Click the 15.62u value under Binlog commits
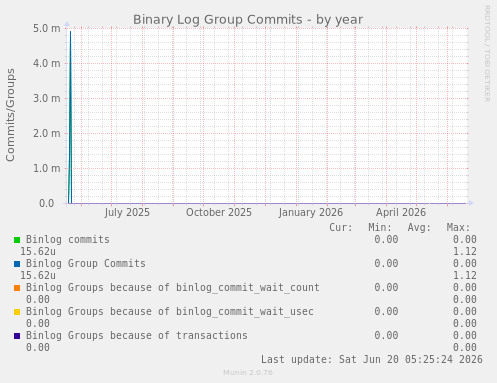This screenshot has width=497, height=383. [38, 252]
